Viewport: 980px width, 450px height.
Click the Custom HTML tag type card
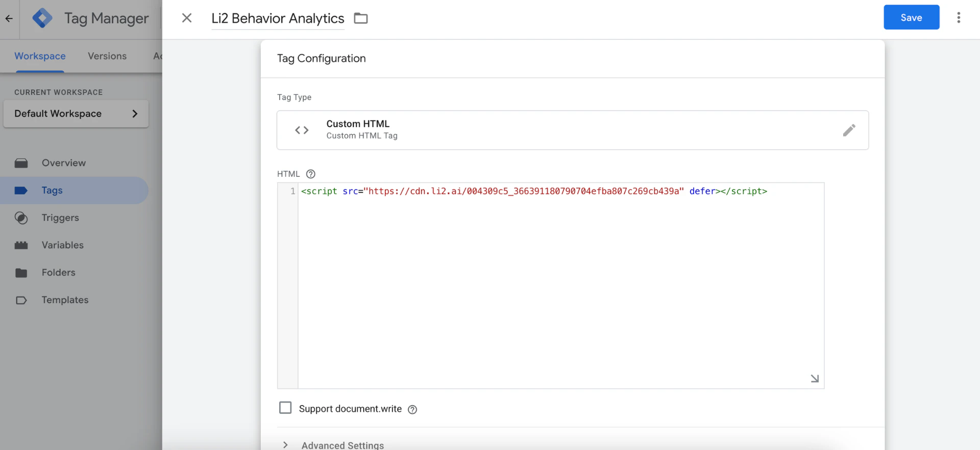[572, 130]
